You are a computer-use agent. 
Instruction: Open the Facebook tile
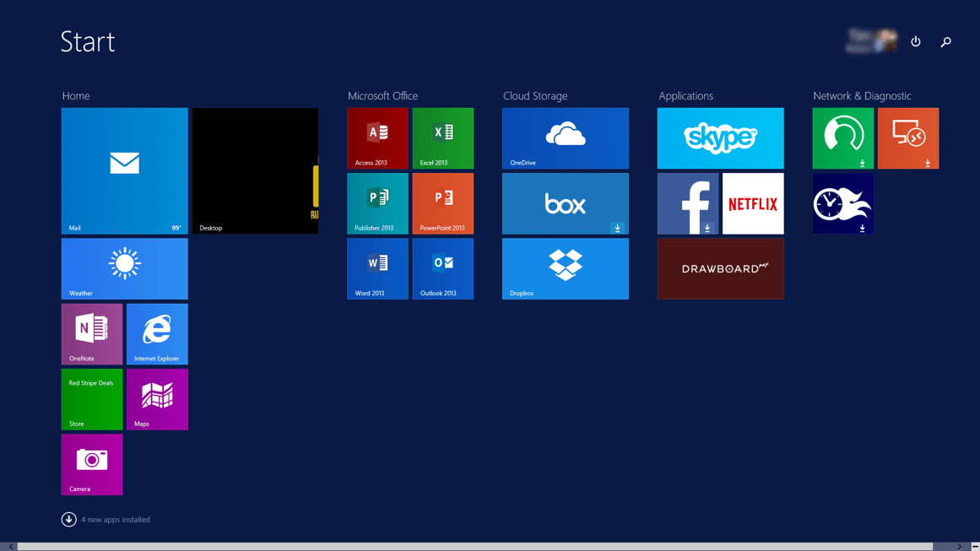tap(687, 203)
